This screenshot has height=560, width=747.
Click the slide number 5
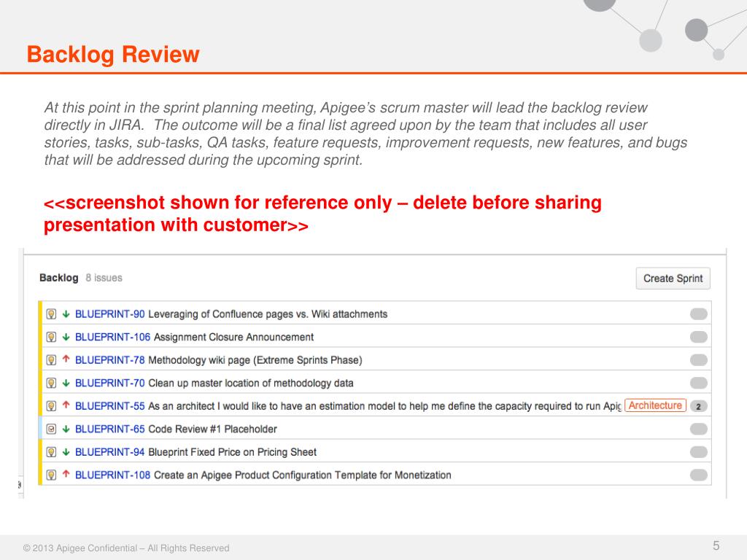tap(716, 545)
